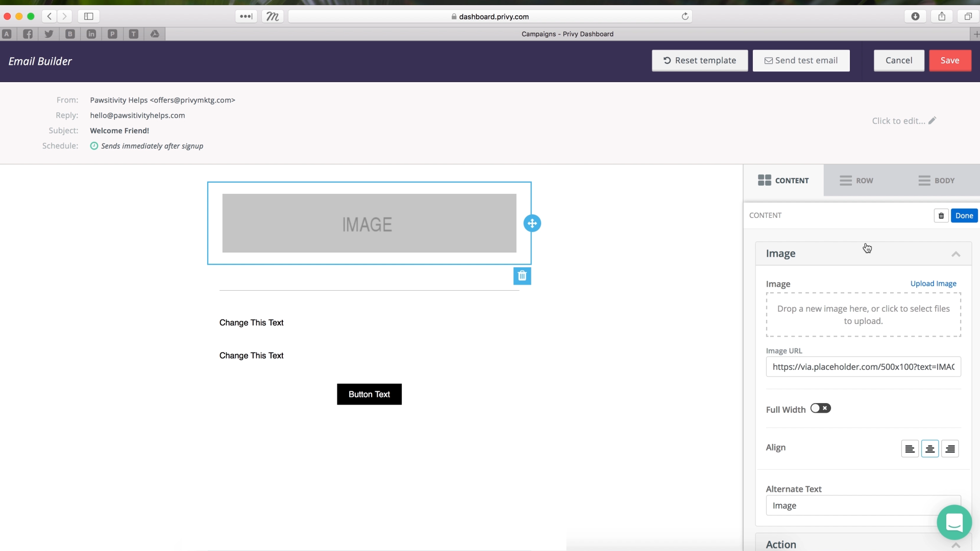Screen dimensions: 980x551
Task: Go back in Safari
Action: point(50,16)
